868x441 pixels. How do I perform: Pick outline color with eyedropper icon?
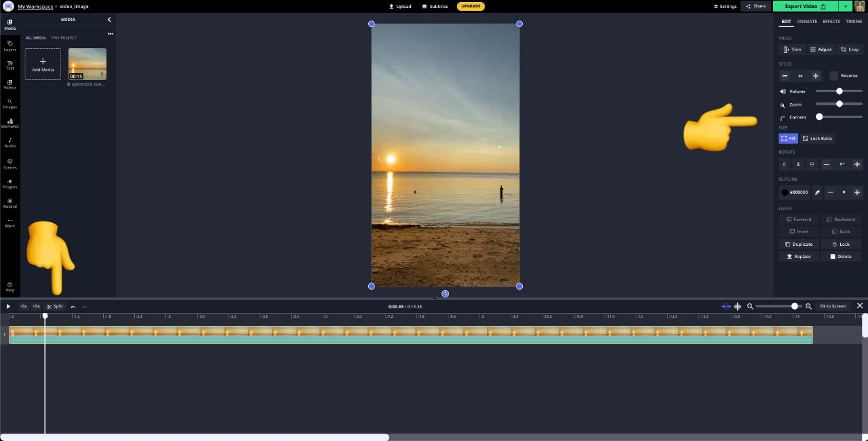pos(817,192)
